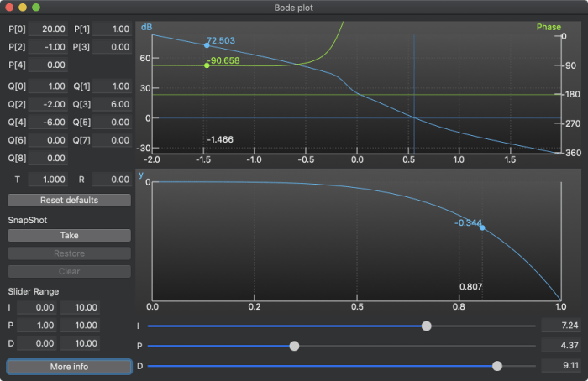Click the P slider handle
Viewport: 588px width, 381px height.
(x=294, y=346)
